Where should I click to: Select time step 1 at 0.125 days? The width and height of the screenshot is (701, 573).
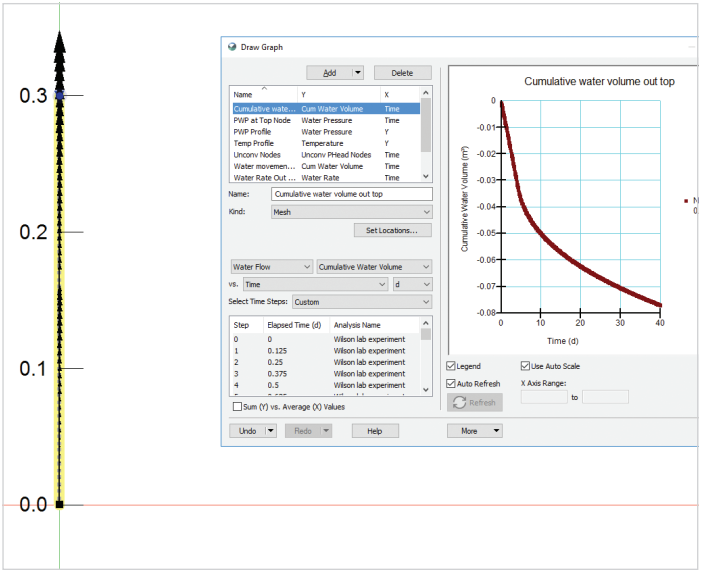(x=326, y=351)
